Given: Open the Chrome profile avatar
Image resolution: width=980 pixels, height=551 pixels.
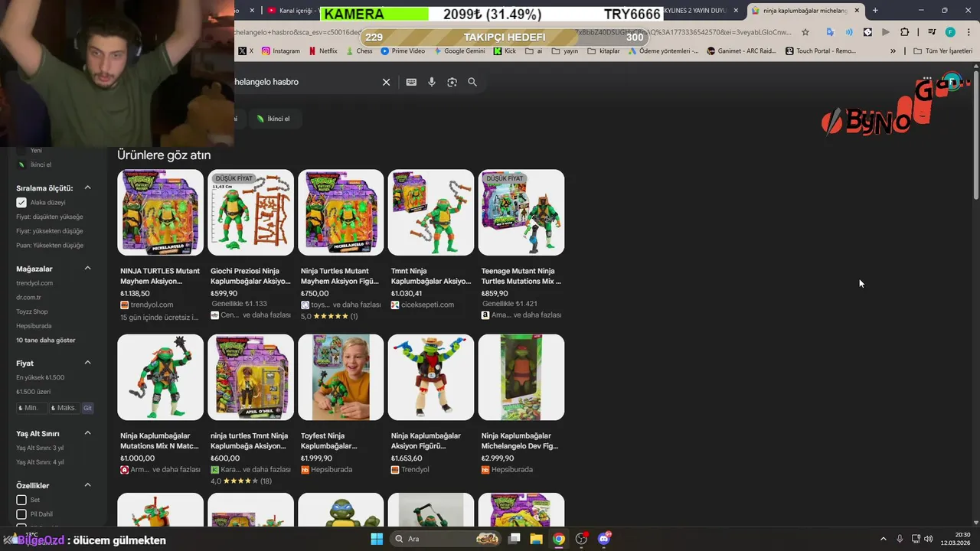Looking at the screenshot, I should (950, 32).
